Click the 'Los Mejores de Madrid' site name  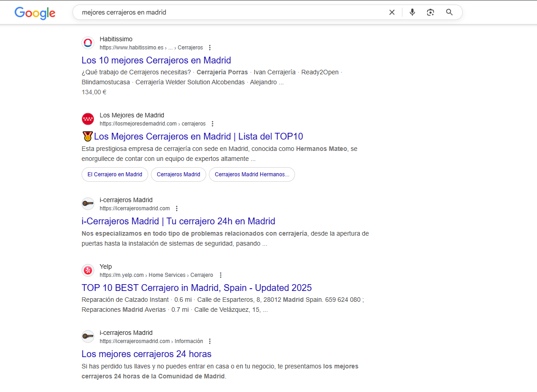(x=132, y=116)
